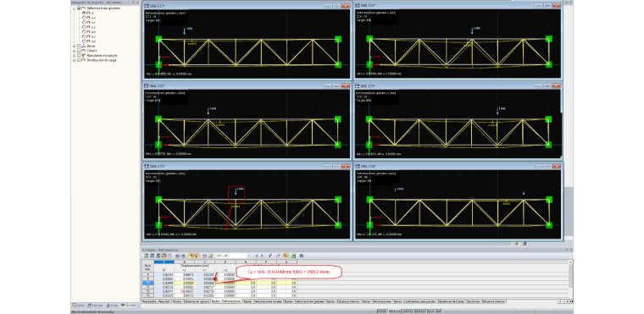Click the green Reacciones en apoyos icon
This screenshot has height=314, width=644.
pos(83,55)
